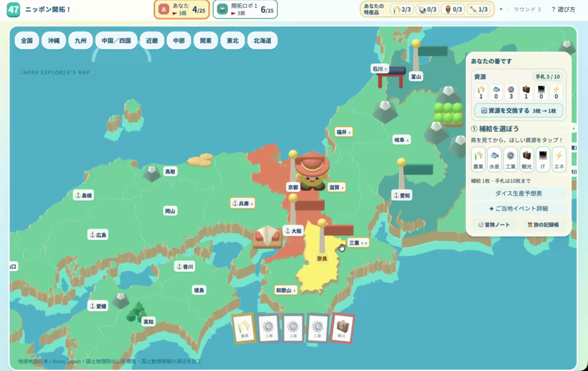Select the 観光 card in hand

click(342, 328)
